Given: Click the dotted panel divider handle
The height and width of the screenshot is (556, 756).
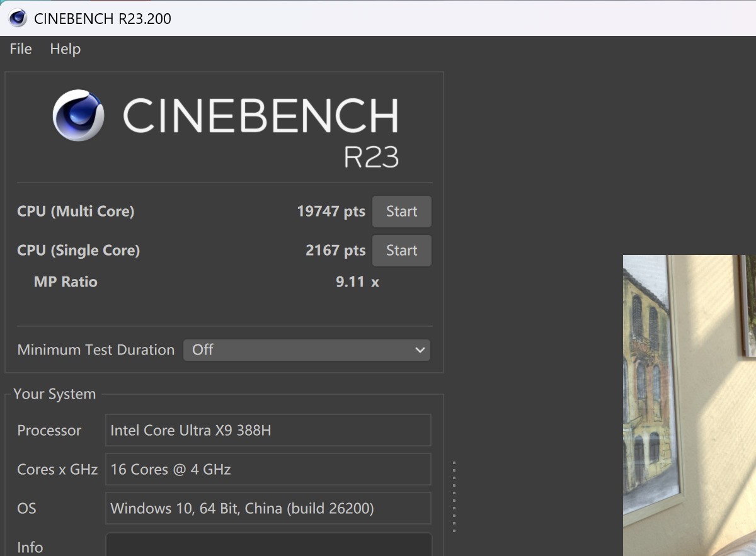Looking at the screenshot, I should coord(454,496).
